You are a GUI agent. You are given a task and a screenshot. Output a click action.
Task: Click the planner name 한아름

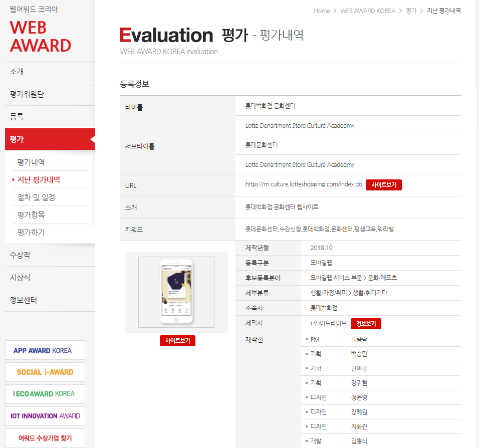359,368
